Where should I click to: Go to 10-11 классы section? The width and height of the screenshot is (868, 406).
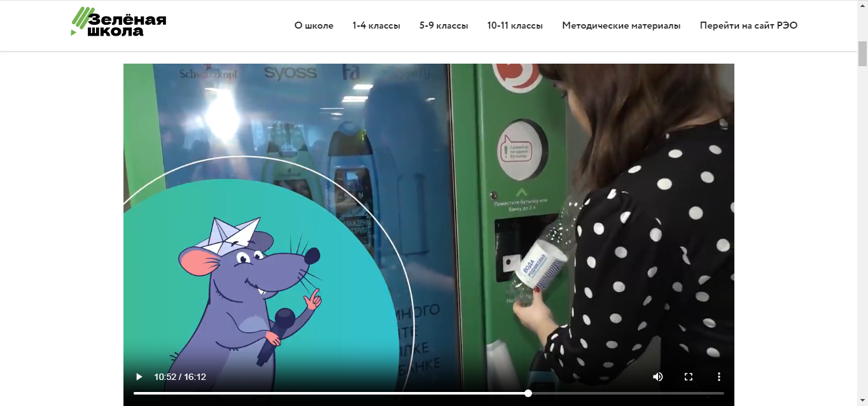point(515,25)
